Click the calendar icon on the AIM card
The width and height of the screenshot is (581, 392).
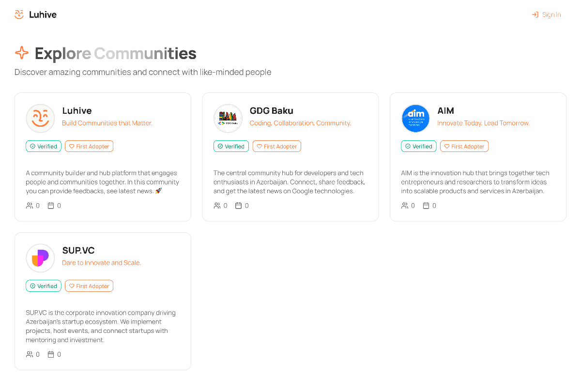[426, 205]
